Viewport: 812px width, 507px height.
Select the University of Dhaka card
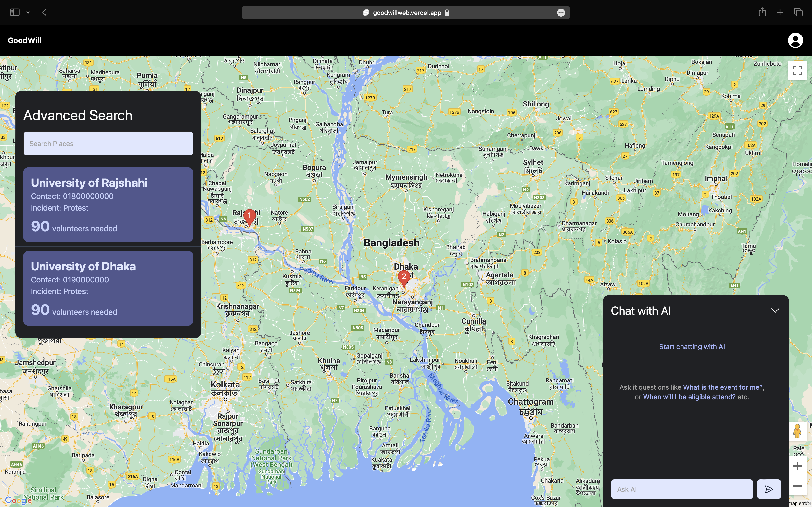coord(108,288)
